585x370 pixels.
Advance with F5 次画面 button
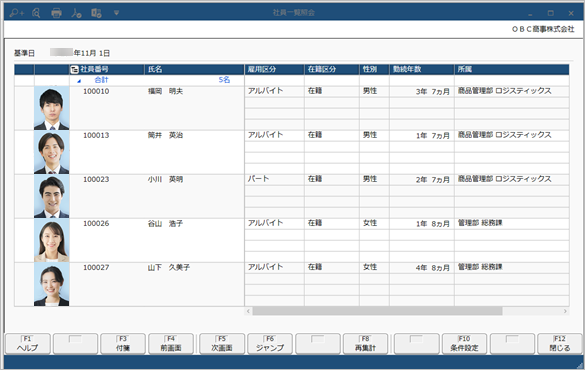tap(222, 344)
